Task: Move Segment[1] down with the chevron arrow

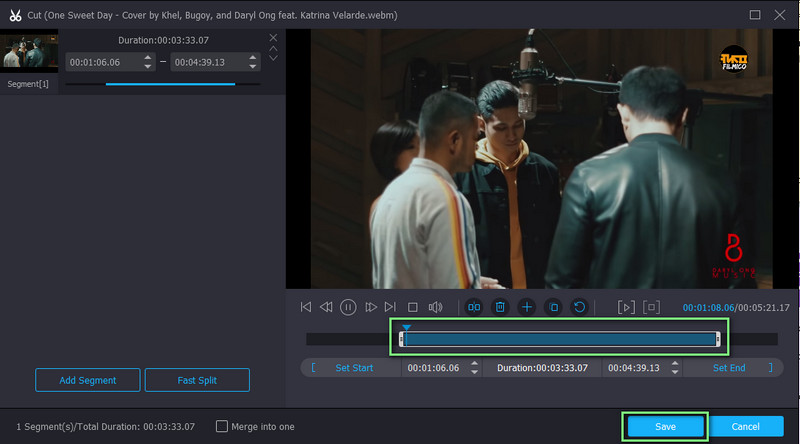Action: coord(273,58)
